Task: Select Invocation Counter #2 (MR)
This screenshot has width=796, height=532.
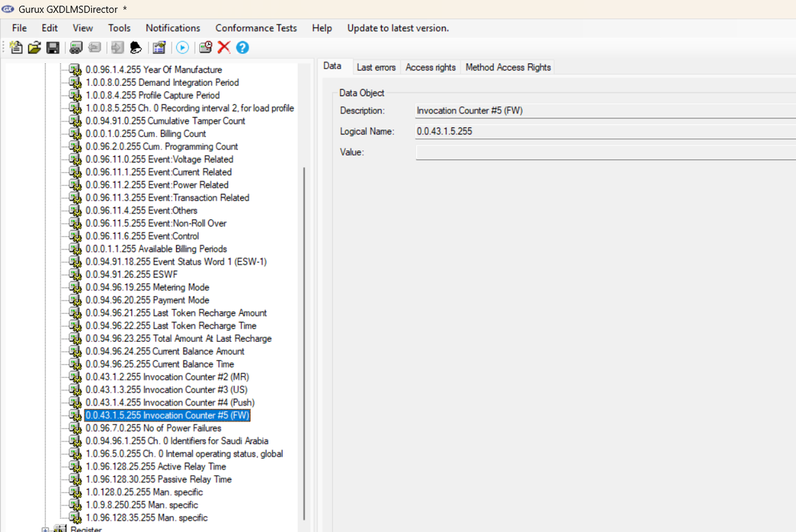Action: (x=168, y=377)
